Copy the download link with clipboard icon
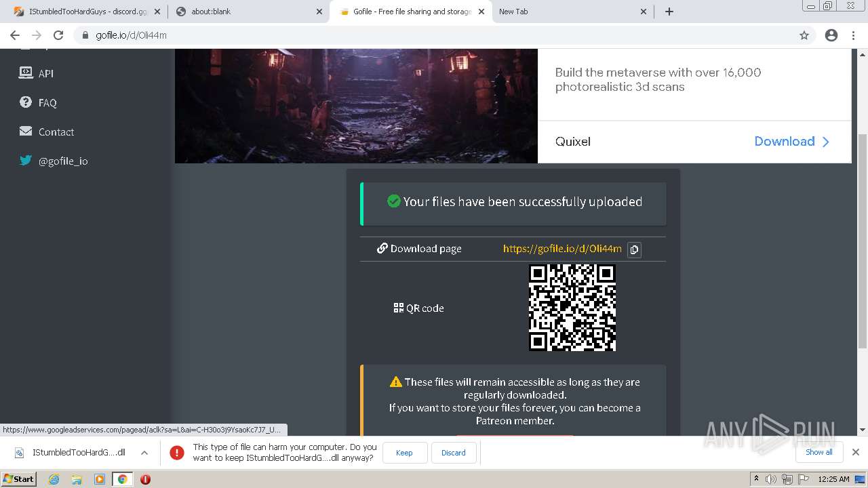 pyautogui.click(x=634, y=249)
